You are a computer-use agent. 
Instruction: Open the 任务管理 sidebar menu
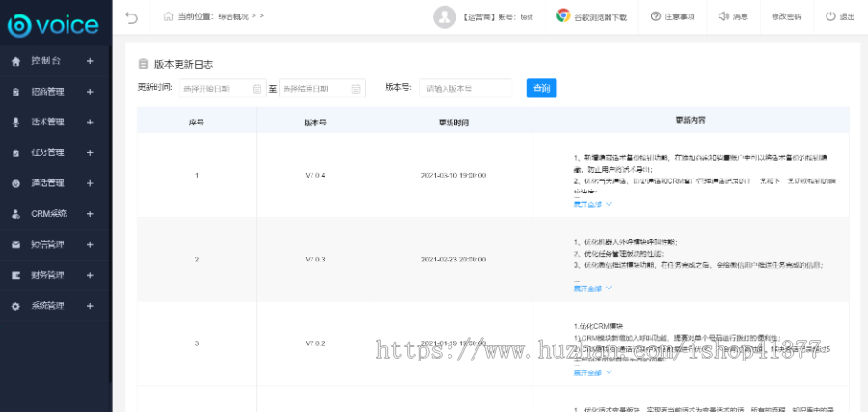click(x=47, y=152)
